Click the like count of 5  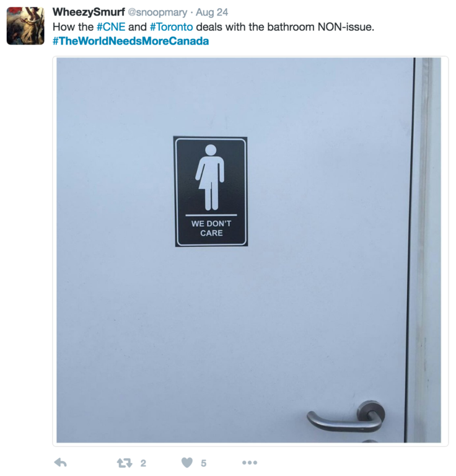(204, 463)
